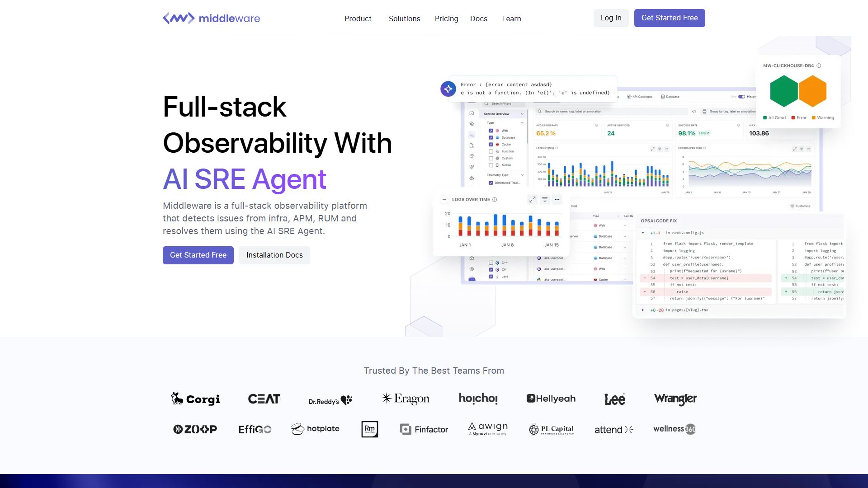This screenshot has width=868, height=488.
Task: Click the expand icon on Latency chart
Action: click(x=652, y=149)
